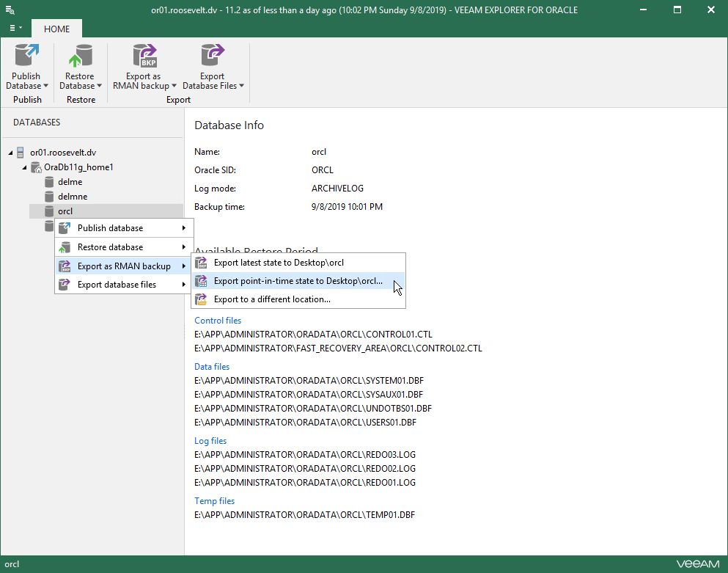
Task: Click the Restore database context menu icon
Action: coord(65,247)
